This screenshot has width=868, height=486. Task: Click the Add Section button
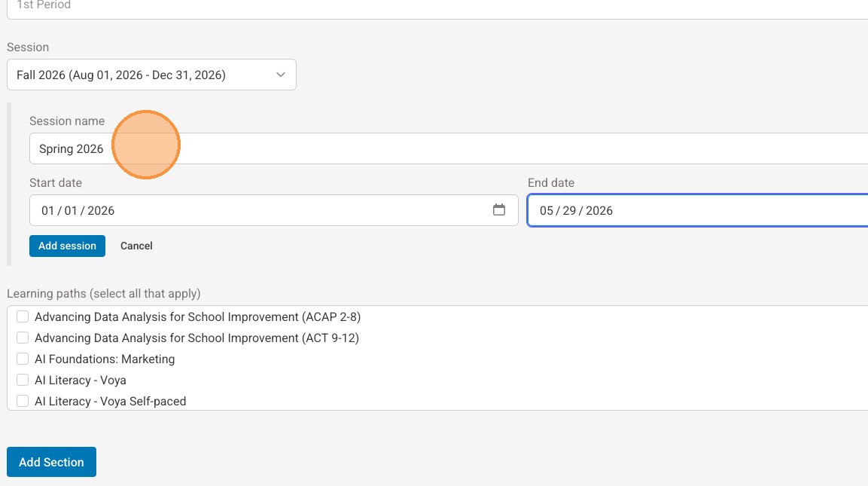pyautogui.click(x=51, y=462)
